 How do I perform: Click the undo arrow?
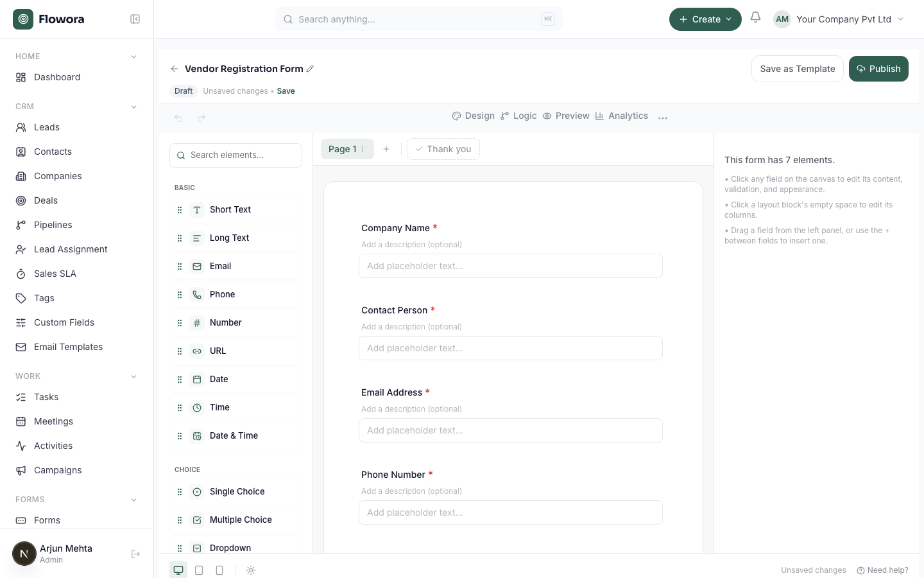[178, 118]
